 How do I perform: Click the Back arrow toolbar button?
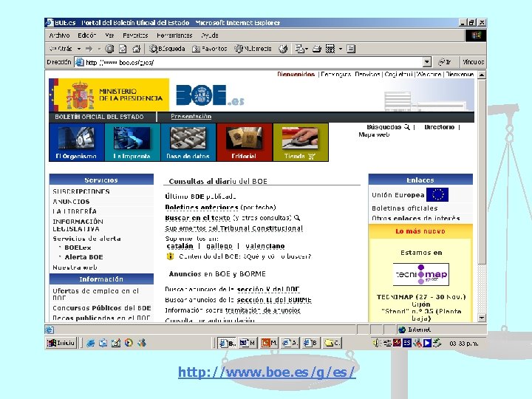pos(61,49)
